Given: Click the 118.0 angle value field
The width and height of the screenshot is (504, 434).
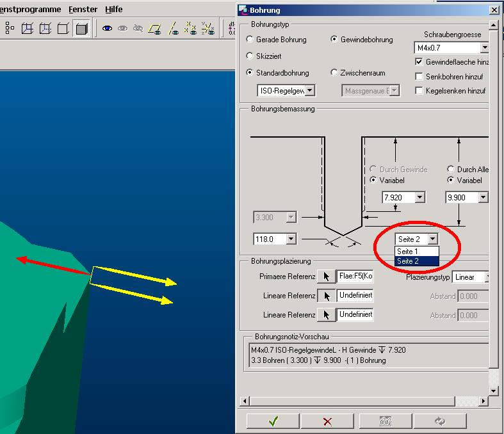Looking at the screenshot, I should click(270, 239).
